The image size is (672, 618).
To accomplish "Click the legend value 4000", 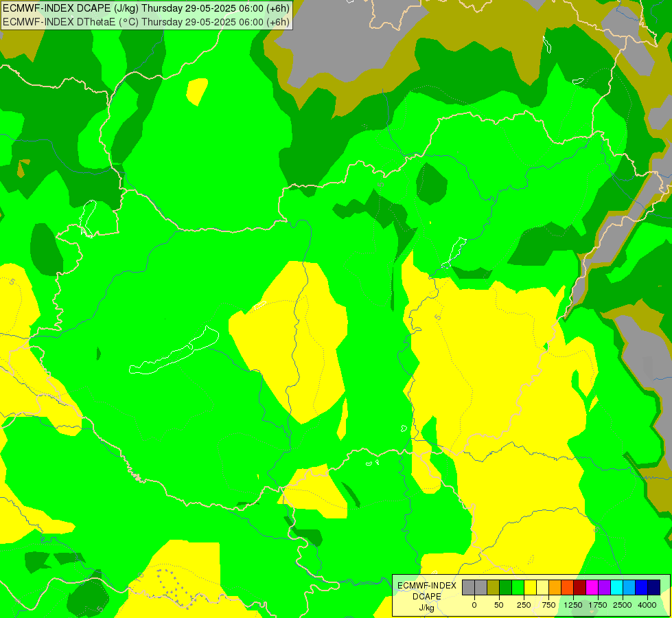I will point(647,605).
